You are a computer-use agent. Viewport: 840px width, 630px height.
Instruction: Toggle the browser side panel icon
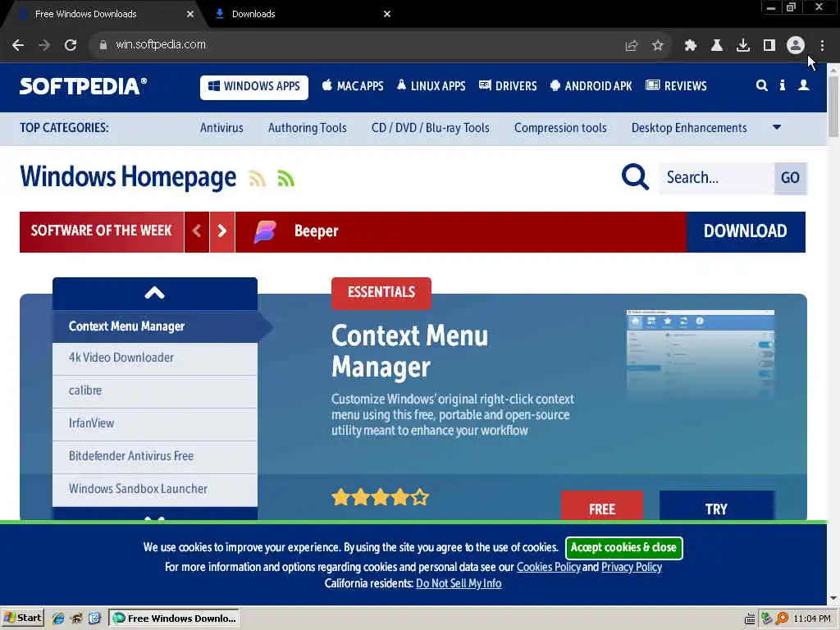click(x=769, y=46)
